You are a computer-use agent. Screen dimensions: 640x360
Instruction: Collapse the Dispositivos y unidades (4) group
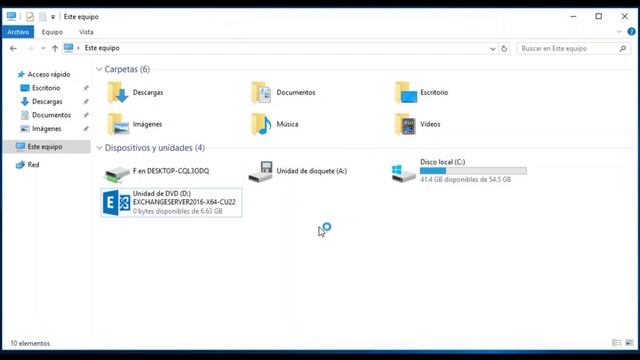click(99, 148)
